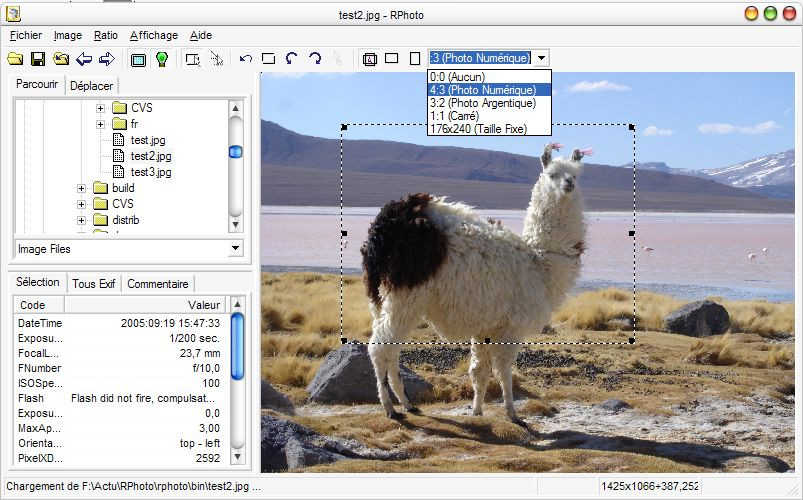Click the dotted selection cursor icon
The width and height of the screenshot is (803, 500).
tap(217, 59)
